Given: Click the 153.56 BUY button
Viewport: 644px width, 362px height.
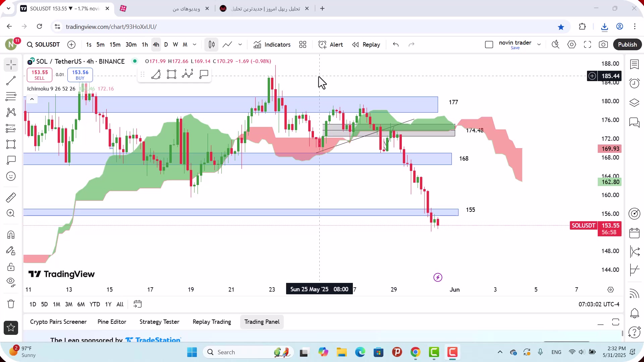Looking at the screenshot, I should 80,75.
